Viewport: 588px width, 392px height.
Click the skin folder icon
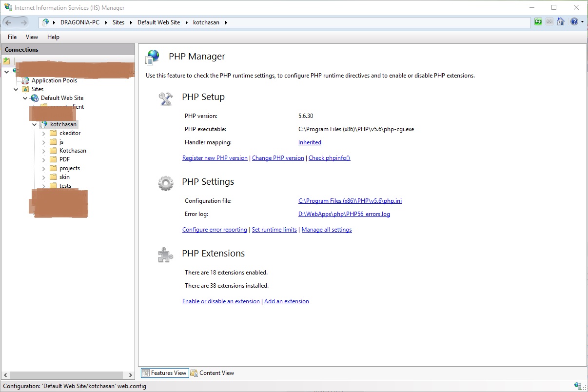click(54, 177)
